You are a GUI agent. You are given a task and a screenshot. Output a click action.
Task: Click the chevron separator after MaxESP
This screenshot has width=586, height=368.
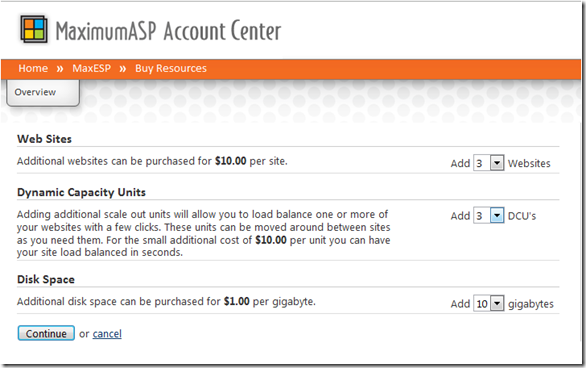(123, 69)
